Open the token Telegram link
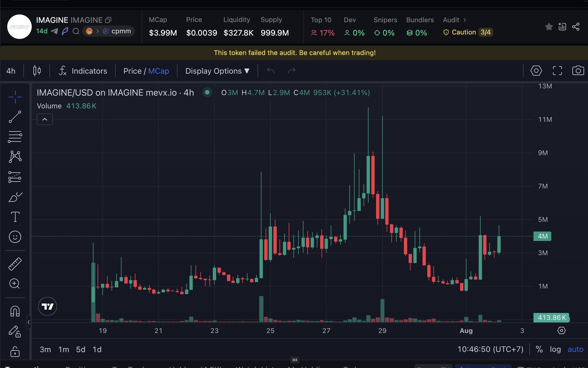 click(x=55, y=31)
